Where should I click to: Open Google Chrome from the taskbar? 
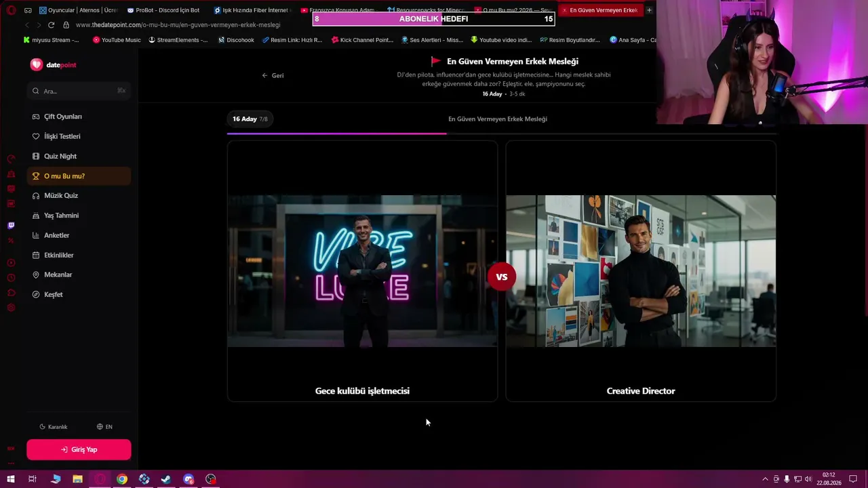click(122, 479)
